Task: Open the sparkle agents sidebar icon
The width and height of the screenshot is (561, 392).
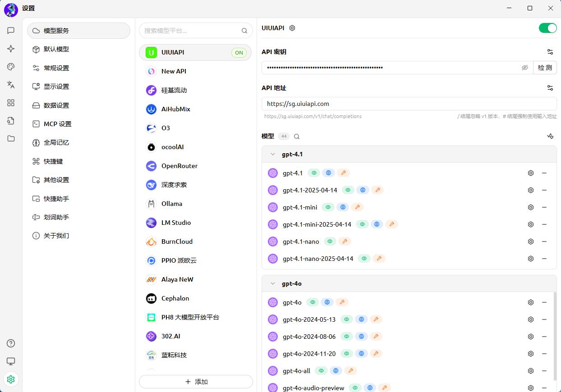Action: coord(11,49)
